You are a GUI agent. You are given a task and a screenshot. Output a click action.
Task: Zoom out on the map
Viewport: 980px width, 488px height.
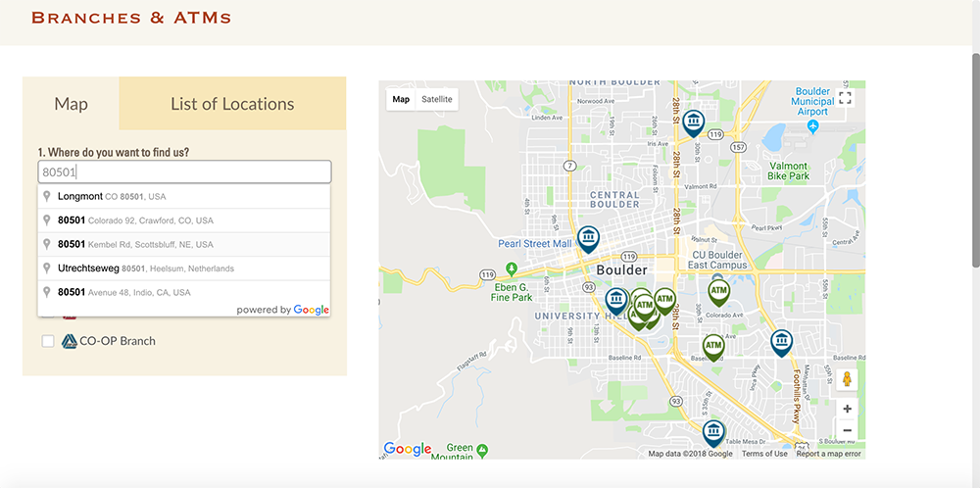tap(847, 430)
